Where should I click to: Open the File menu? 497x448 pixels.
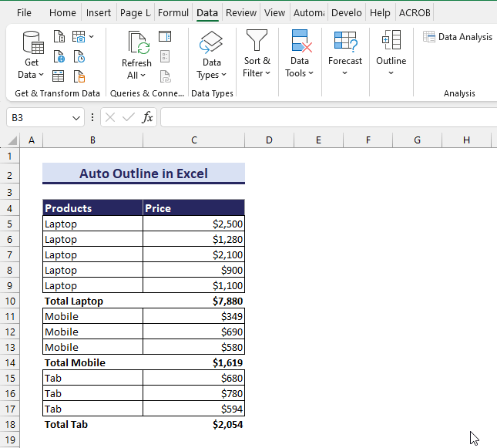pyautogui.click(x=25, y=12)
